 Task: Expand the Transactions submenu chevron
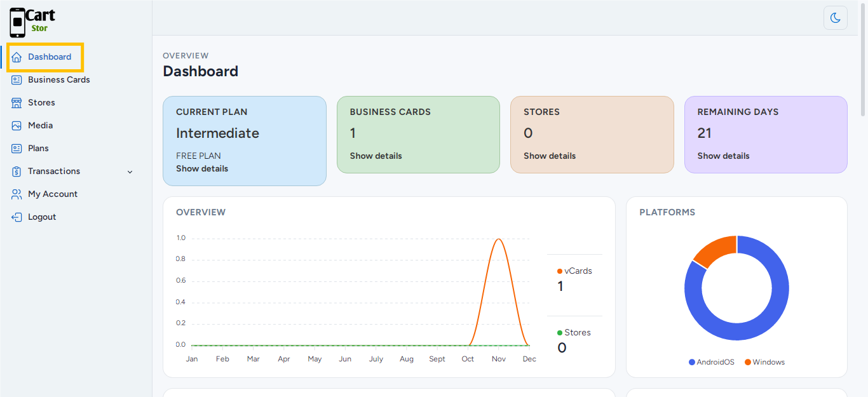pos(130,172)
